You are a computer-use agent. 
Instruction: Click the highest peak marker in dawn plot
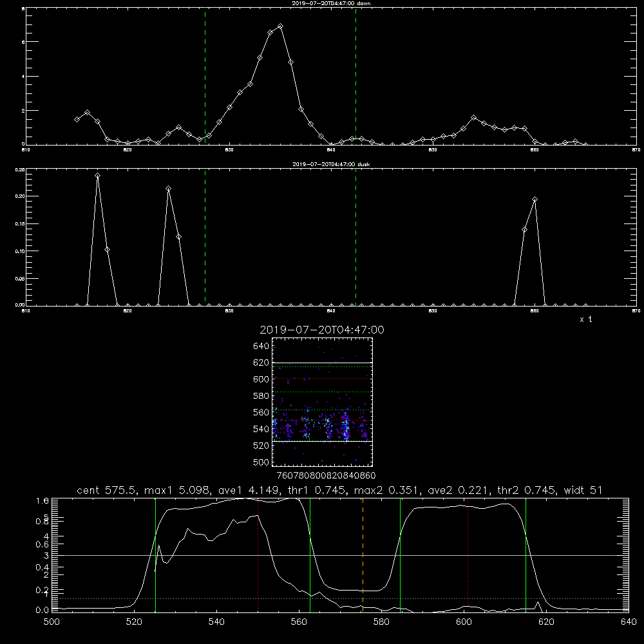tap(281, 26)
